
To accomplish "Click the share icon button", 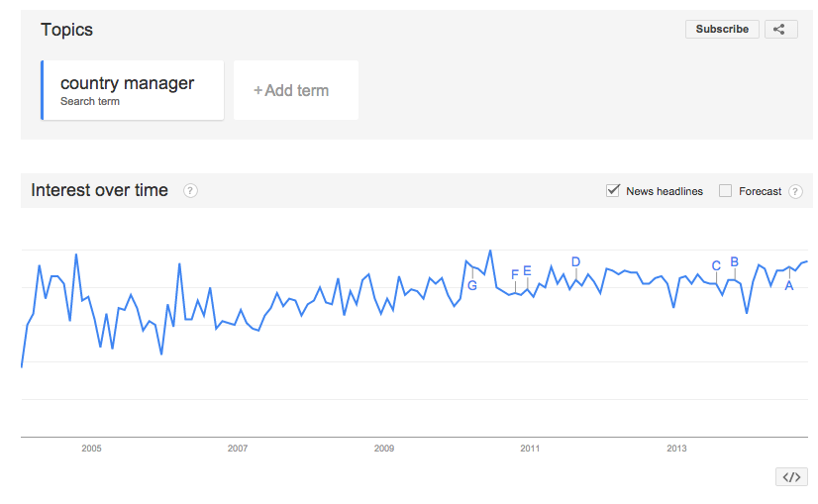I will [781, 30].
